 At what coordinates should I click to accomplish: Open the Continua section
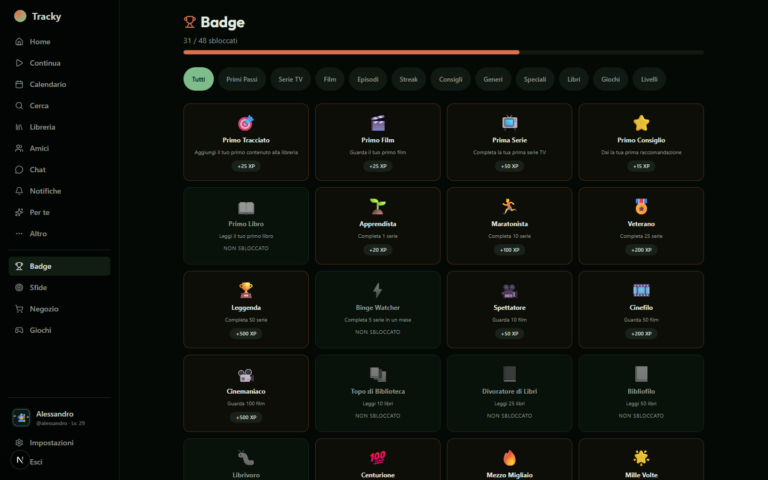click(59, 63)
